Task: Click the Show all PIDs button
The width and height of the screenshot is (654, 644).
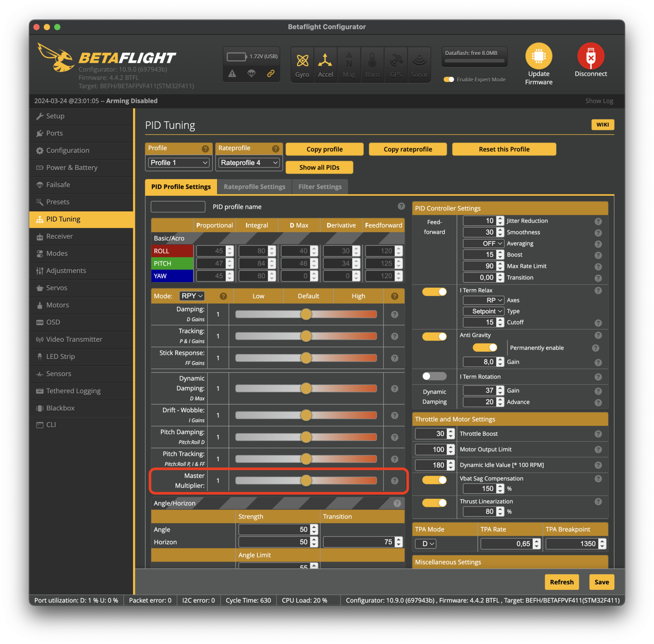Action: click(x=319, y=167)
